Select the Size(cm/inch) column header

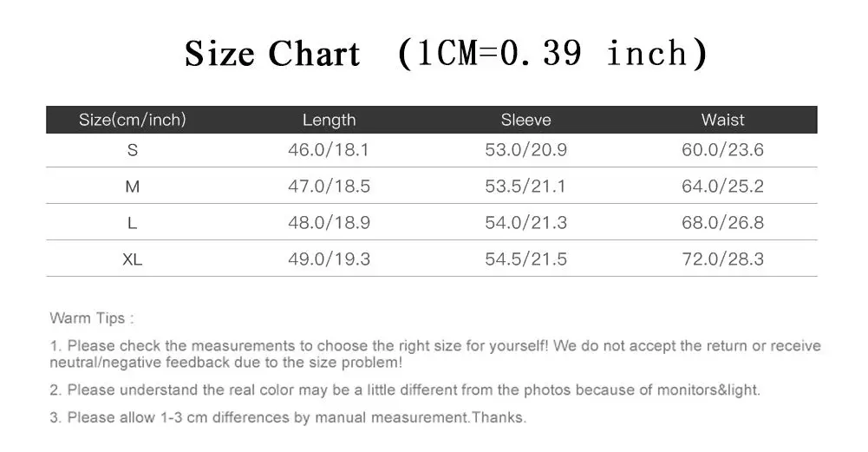coord(133,120)
